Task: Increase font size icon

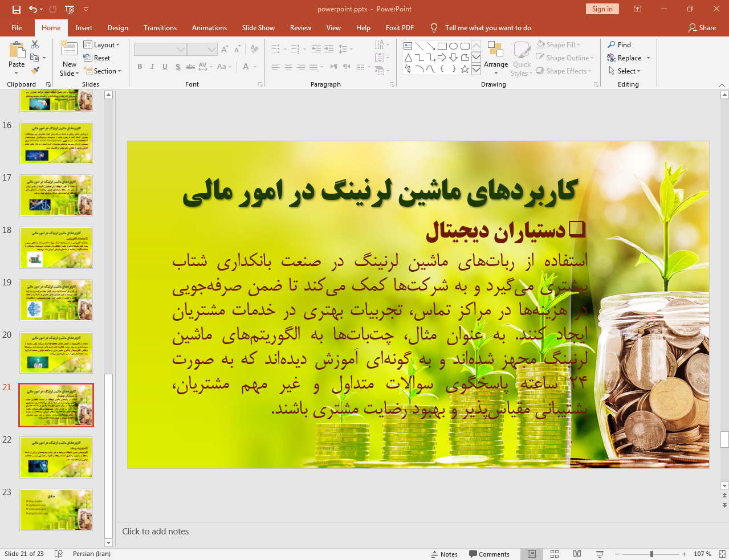Action: 225,50
